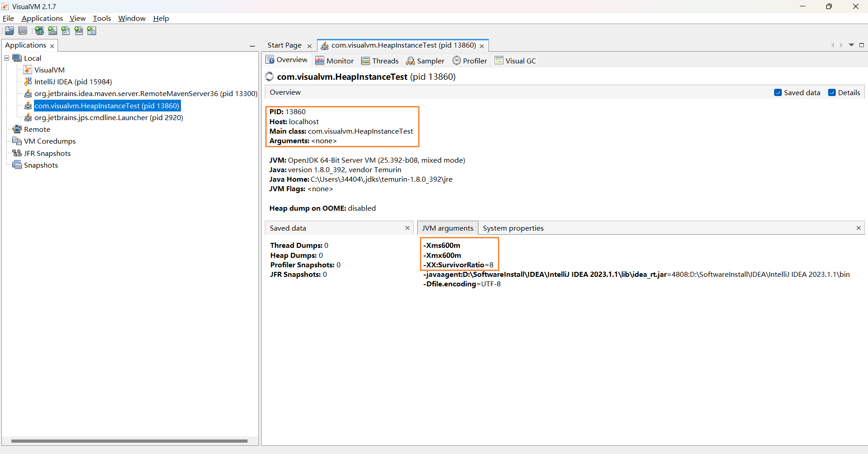The height and width of the screenshot is (454, 868).
Task: Click the JFR Snapshots icon in the tree
Action: [17, 153]
